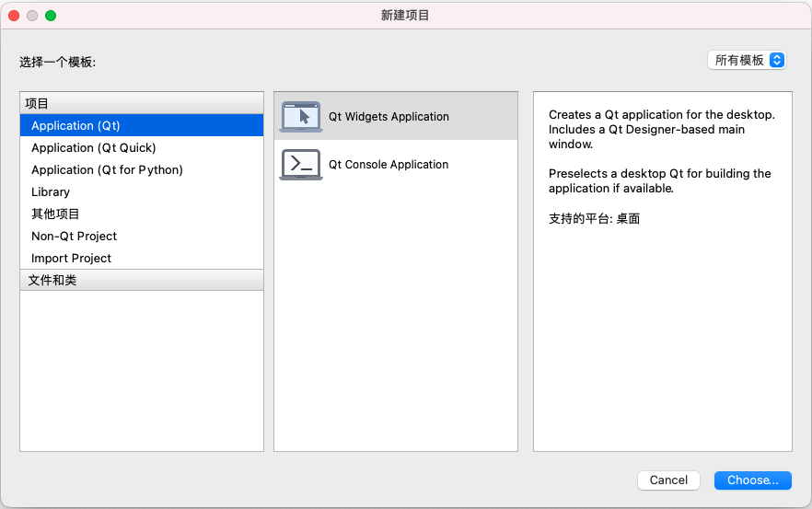Close the 新建项目 dialog with red button
812x509 pixels.
coord(14,16)
